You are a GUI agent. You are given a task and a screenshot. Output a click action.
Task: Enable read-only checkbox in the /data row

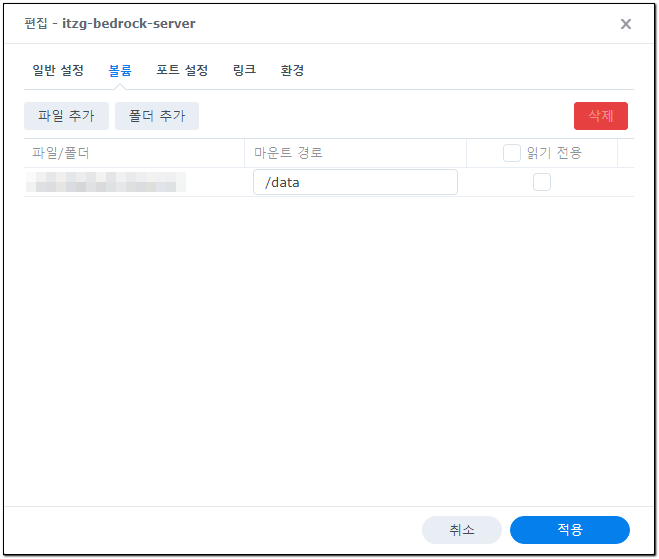tap(542, 182)
